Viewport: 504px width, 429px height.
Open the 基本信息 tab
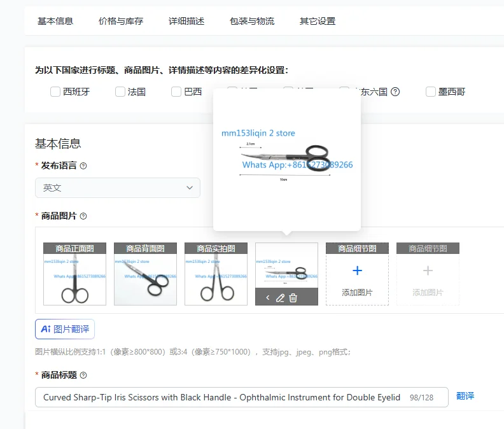click(x=55, y=21)
